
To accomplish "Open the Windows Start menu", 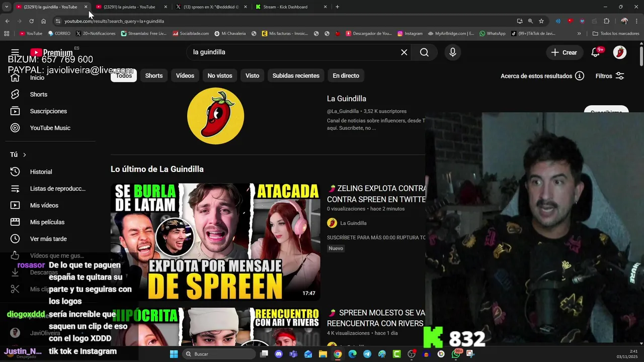I will tap(174, 354).
